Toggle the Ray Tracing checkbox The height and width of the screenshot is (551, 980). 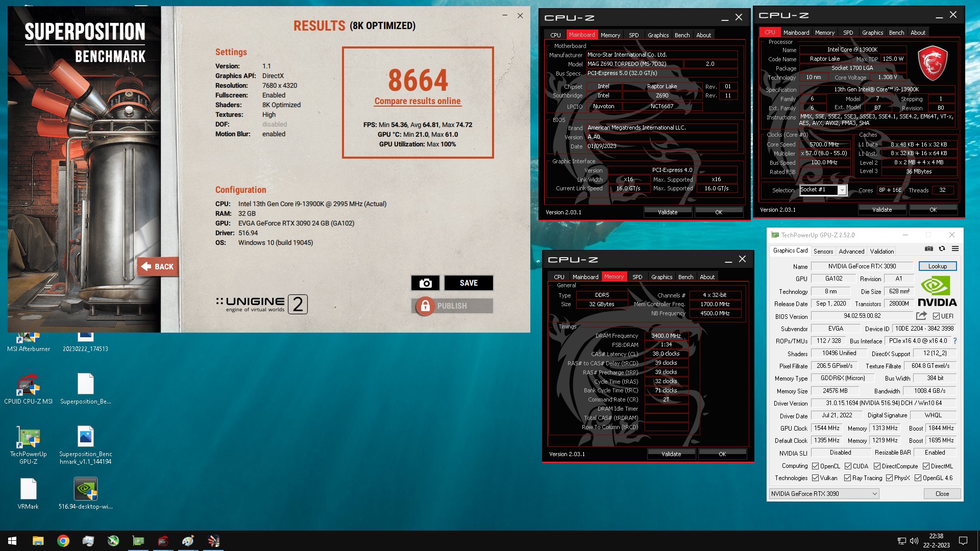pos(847,478)
